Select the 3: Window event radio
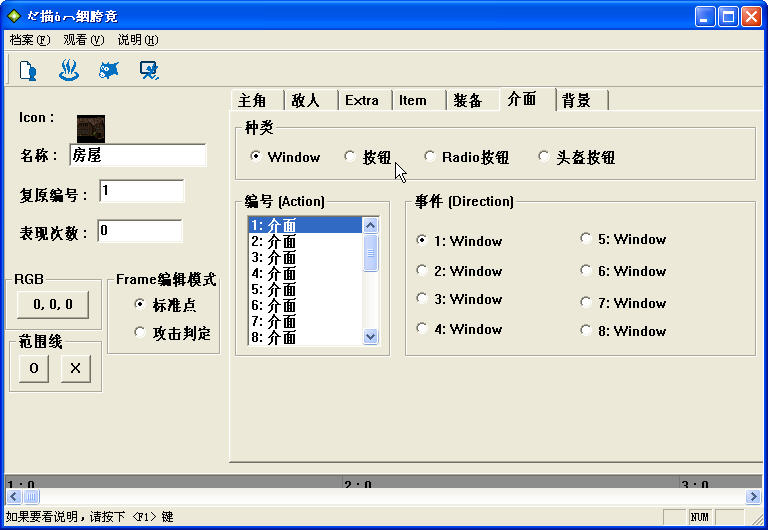 [459, 299]
